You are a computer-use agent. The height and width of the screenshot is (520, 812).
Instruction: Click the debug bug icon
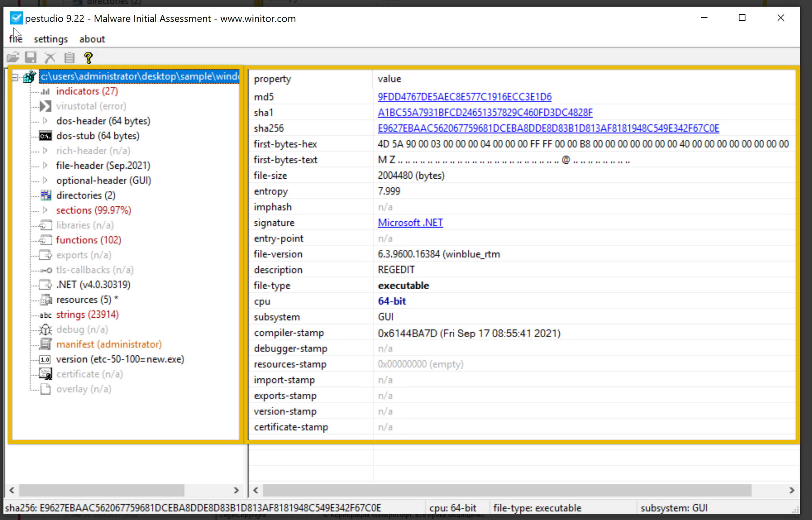pyautogui.click(x=45, y=329)
